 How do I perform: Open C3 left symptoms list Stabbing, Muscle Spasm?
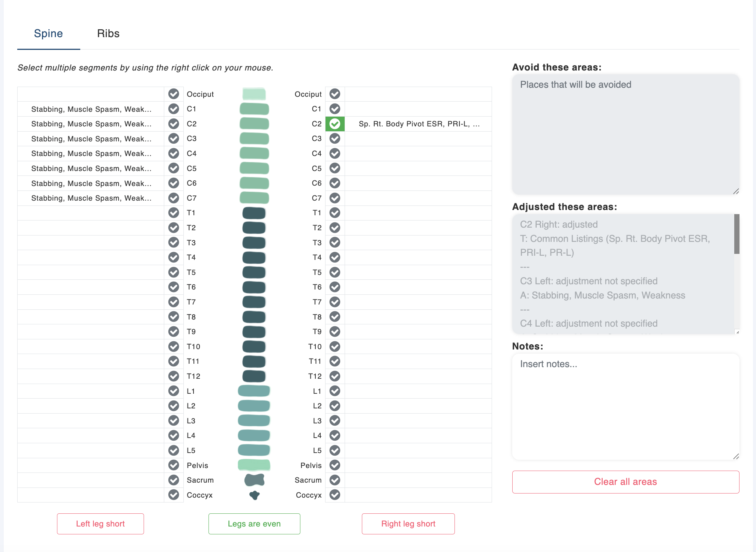(91, 139)
